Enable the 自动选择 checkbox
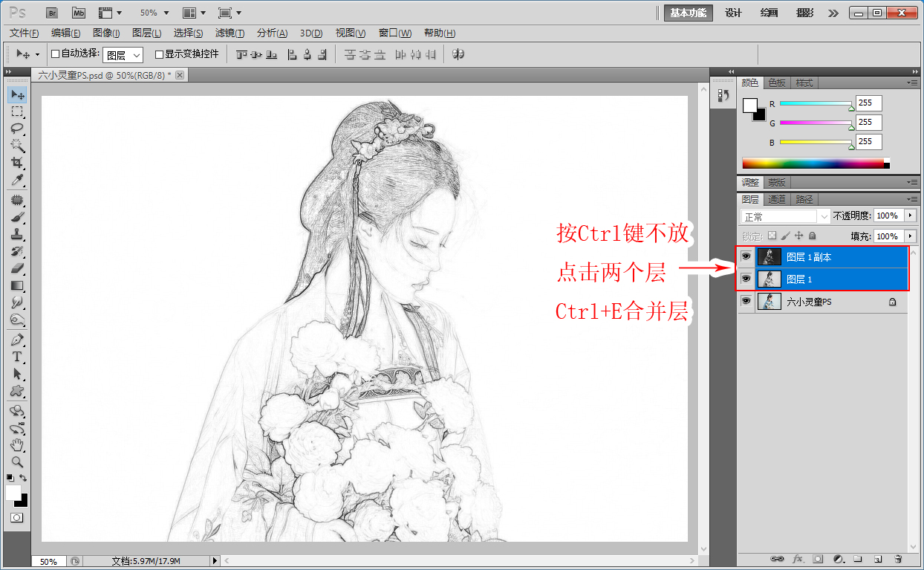Image resolution: width=924 pixels, height=570 pixels. click(55, 54)
